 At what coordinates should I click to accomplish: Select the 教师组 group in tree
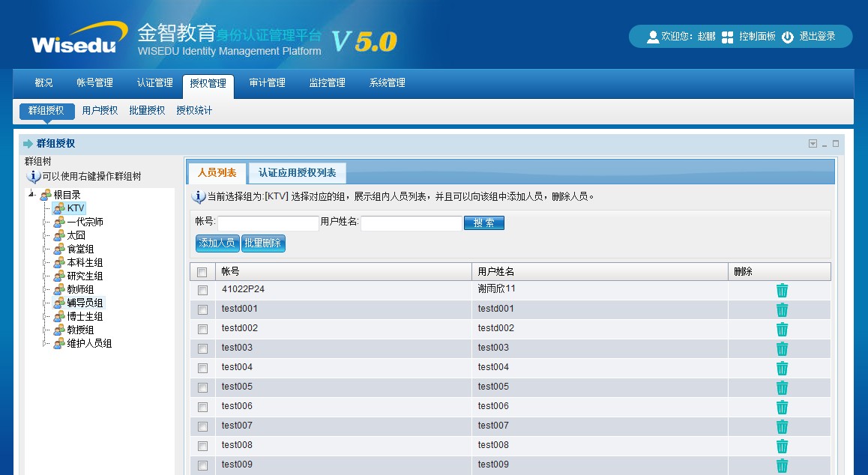coord(79,289)
